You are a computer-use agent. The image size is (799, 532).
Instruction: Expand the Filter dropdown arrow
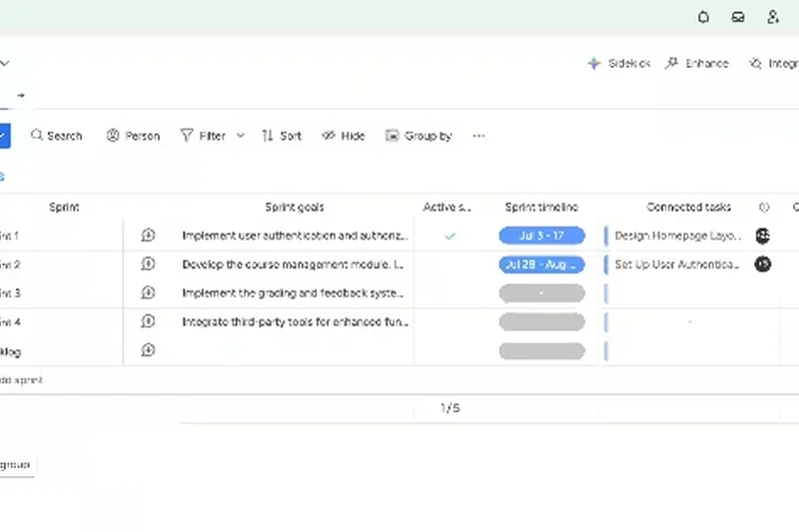point(241,136)
